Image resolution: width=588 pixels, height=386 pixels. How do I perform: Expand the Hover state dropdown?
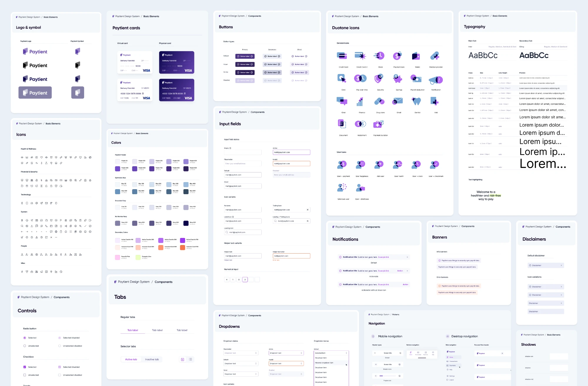[241, 374]
